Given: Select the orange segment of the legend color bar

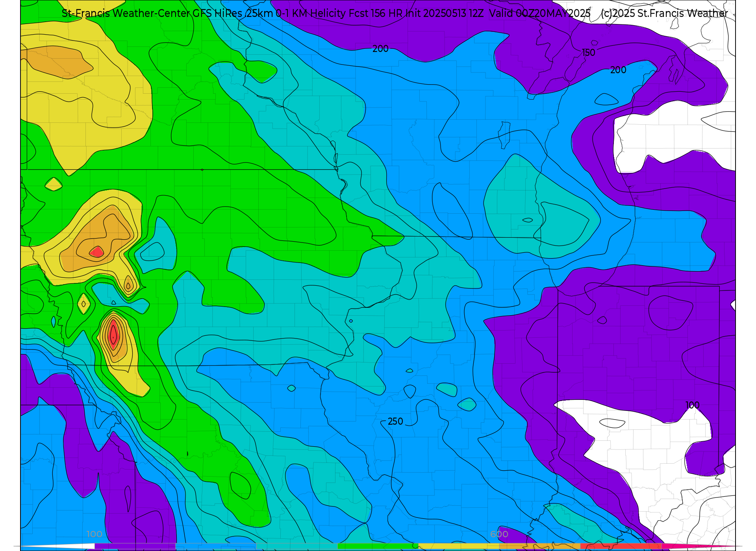Looking at the screenshot, I should pyautogui.click(x=540, y=546).
